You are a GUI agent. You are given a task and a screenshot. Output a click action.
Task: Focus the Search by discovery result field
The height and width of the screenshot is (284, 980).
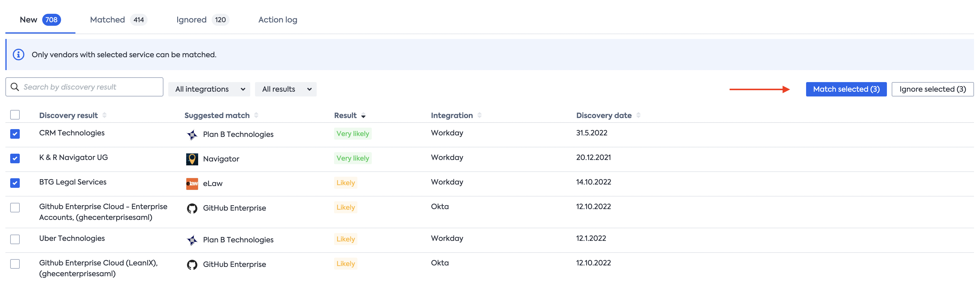pyautogui.click(x=84, y=87)
